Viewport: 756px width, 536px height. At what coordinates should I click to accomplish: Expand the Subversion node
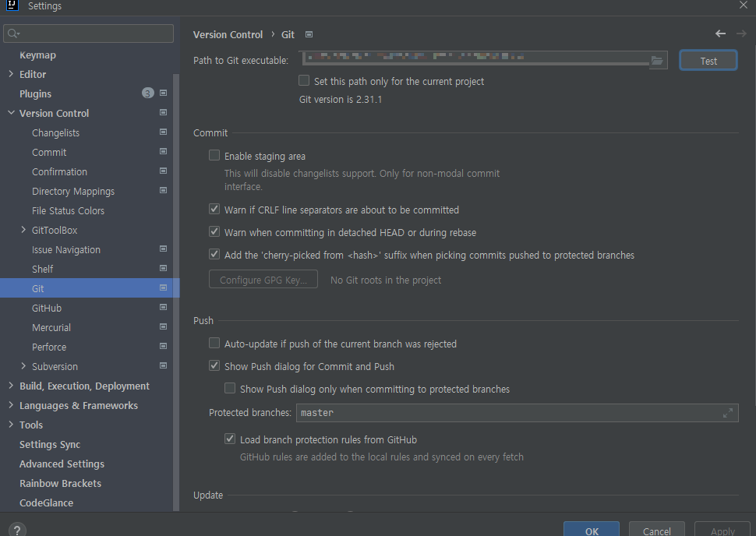23,366
